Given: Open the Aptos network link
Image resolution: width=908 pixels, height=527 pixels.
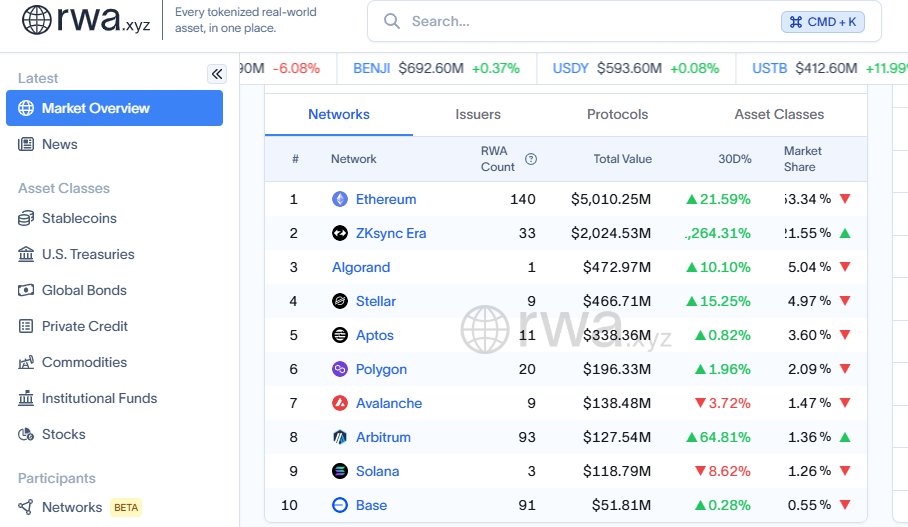Looking at the screenshot, I should [375, 335].
